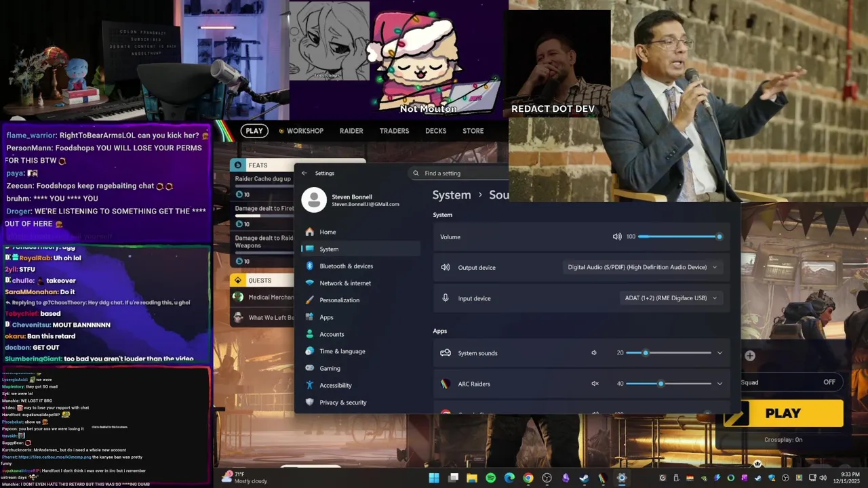Adjust the main Volume slider
This screenshot has height=488, width=868.
click(679, 237)
